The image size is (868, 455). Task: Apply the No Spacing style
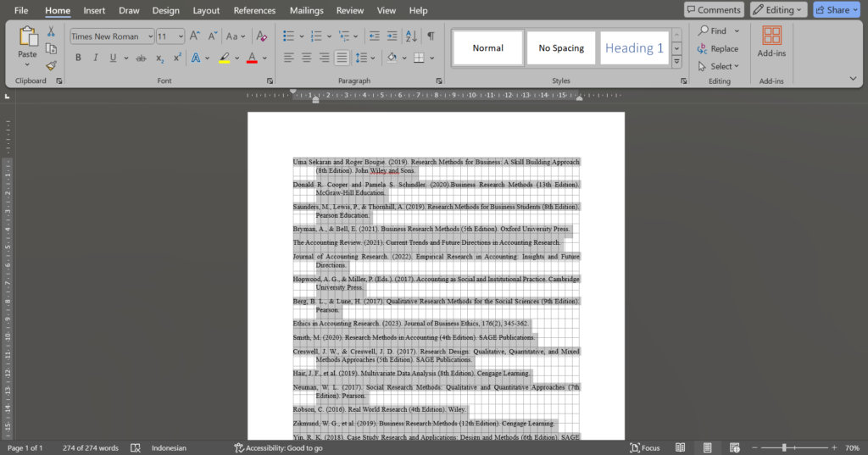pos(561,48)
